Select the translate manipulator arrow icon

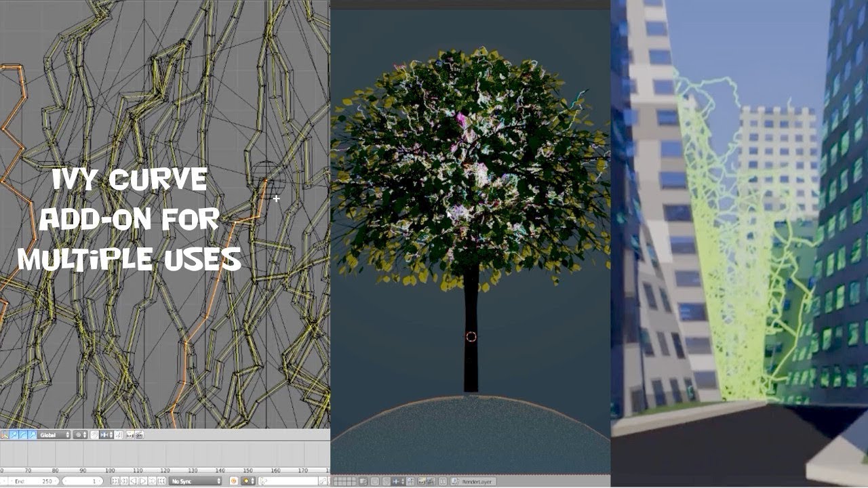pos(14,434)
